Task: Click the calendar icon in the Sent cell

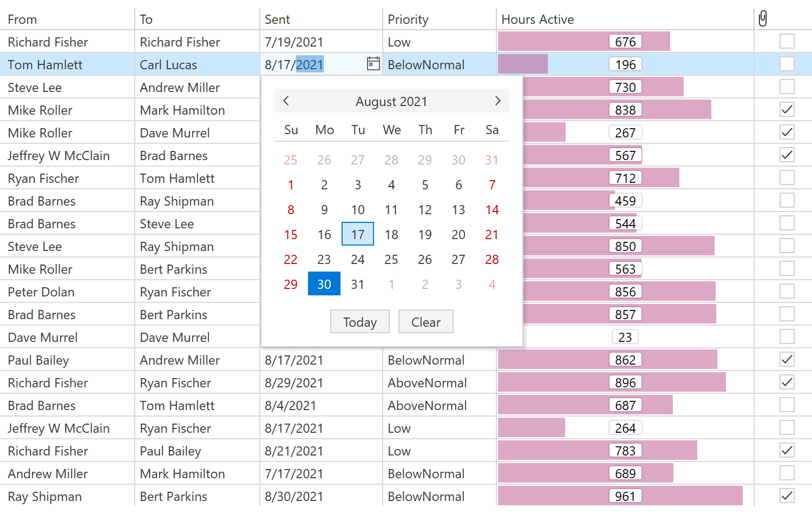Action: [373, 64]
